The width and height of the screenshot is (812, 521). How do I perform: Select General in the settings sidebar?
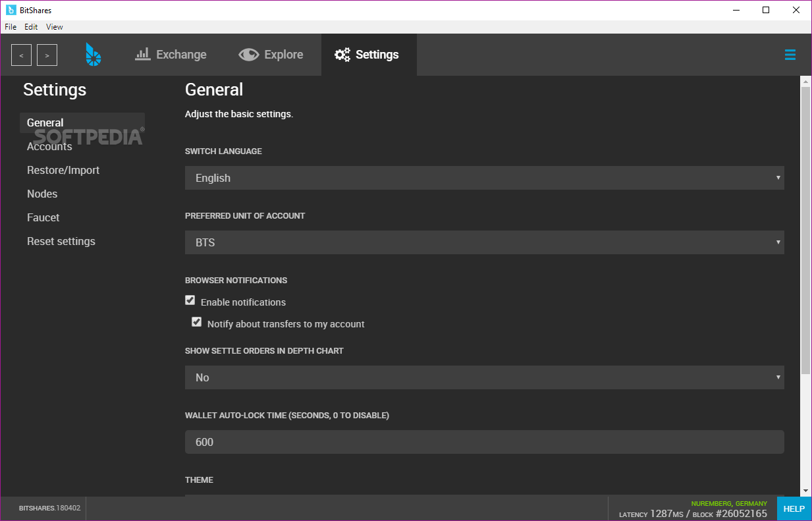pyautogui.click(x=82, y=123)
